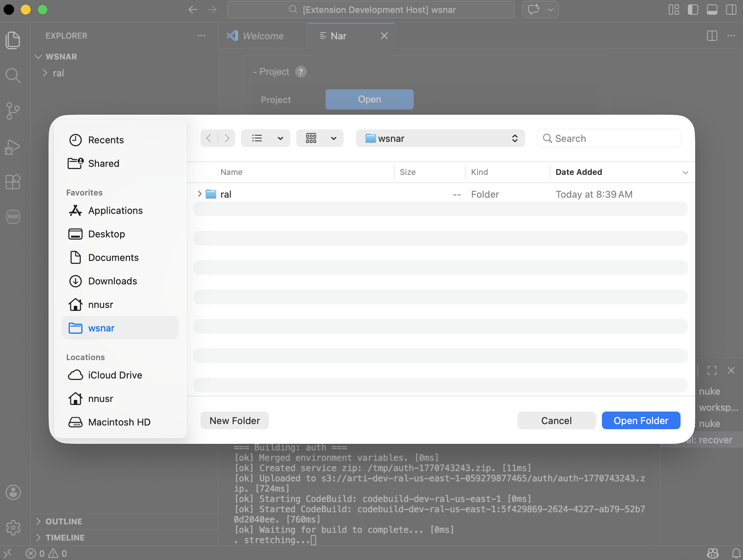Open the Source Control view icon
Viewport: 743px width, 560px height.
[x=13, y=111]
